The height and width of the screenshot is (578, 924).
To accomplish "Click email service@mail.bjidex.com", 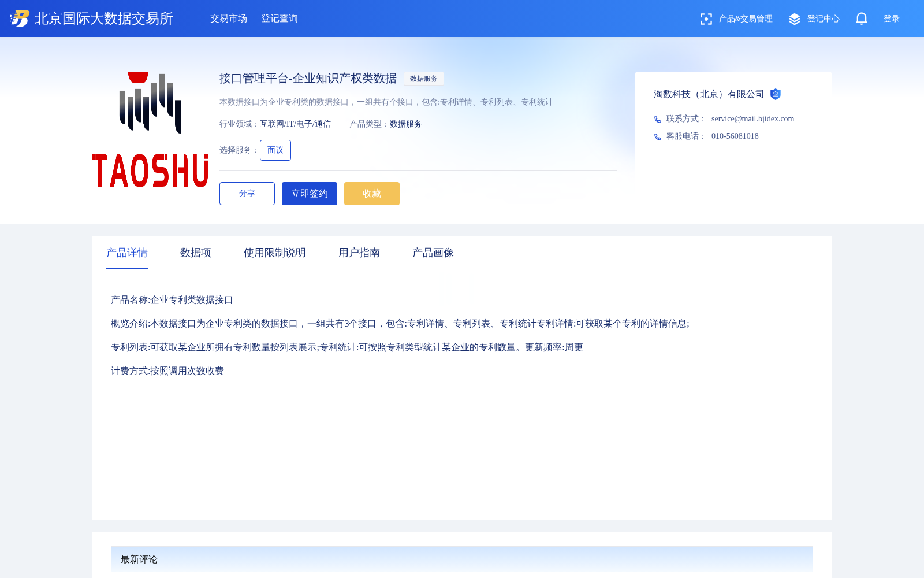I will tap(752, 119).
